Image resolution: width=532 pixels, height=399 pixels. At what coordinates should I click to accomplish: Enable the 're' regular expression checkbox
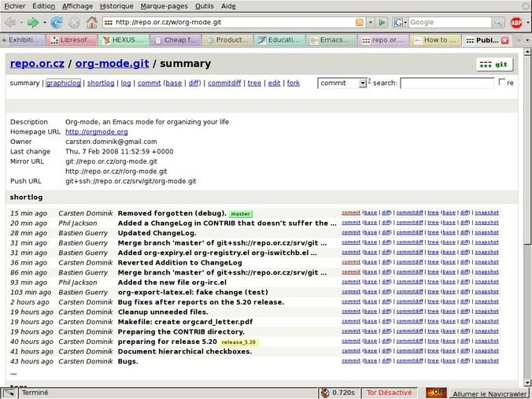coord(502,82)
